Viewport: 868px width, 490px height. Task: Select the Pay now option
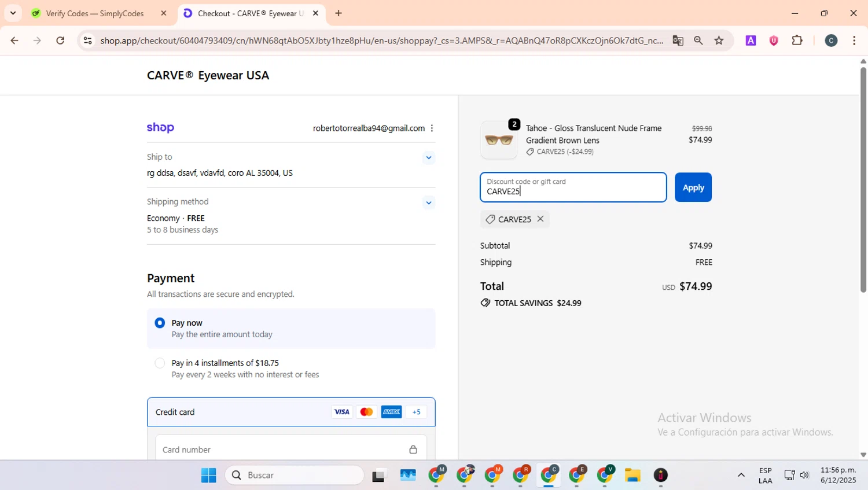pos(160,323)
